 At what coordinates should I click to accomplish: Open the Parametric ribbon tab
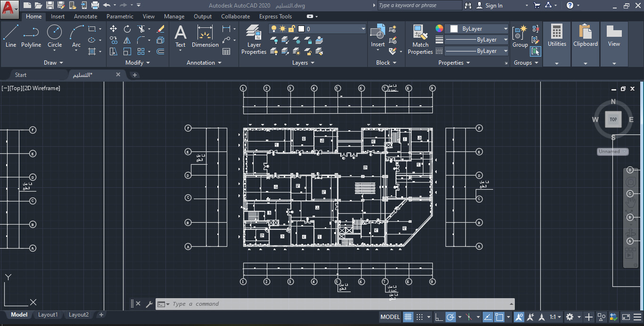click(120, 16)
